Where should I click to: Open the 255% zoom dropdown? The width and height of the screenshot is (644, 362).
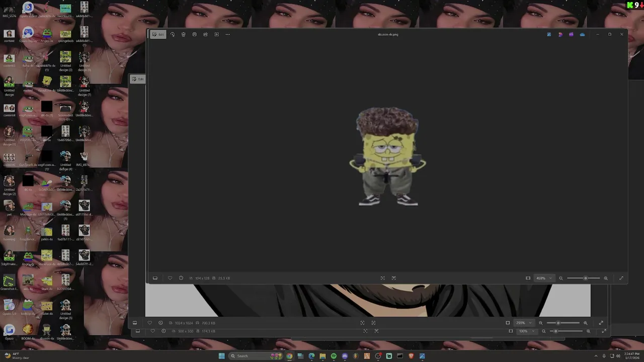(523, 323)
